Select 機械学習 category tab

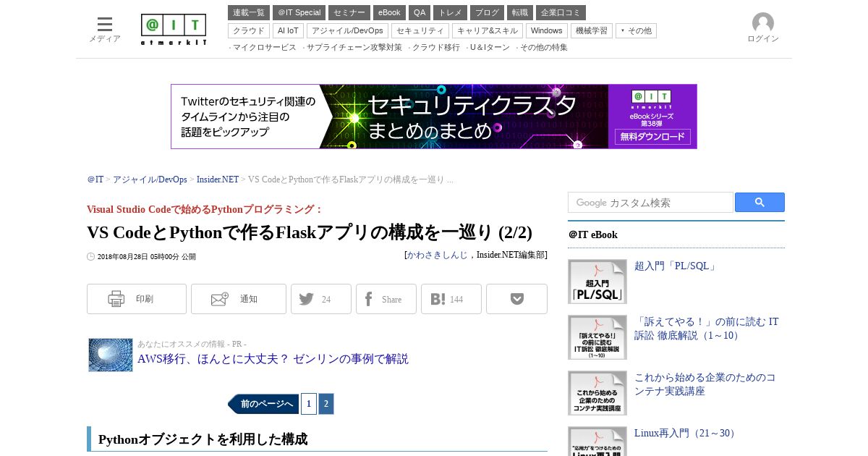point(592,30)
